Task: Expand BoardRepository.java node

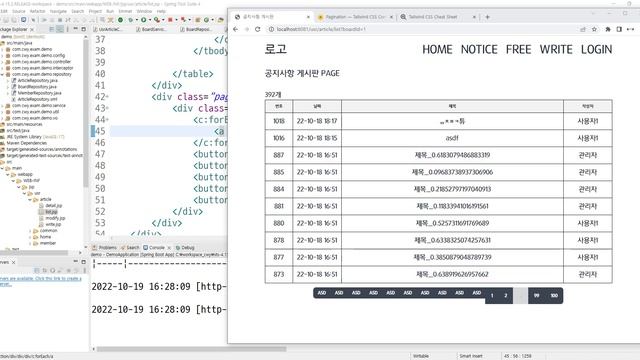Action: tap(7, 87)
